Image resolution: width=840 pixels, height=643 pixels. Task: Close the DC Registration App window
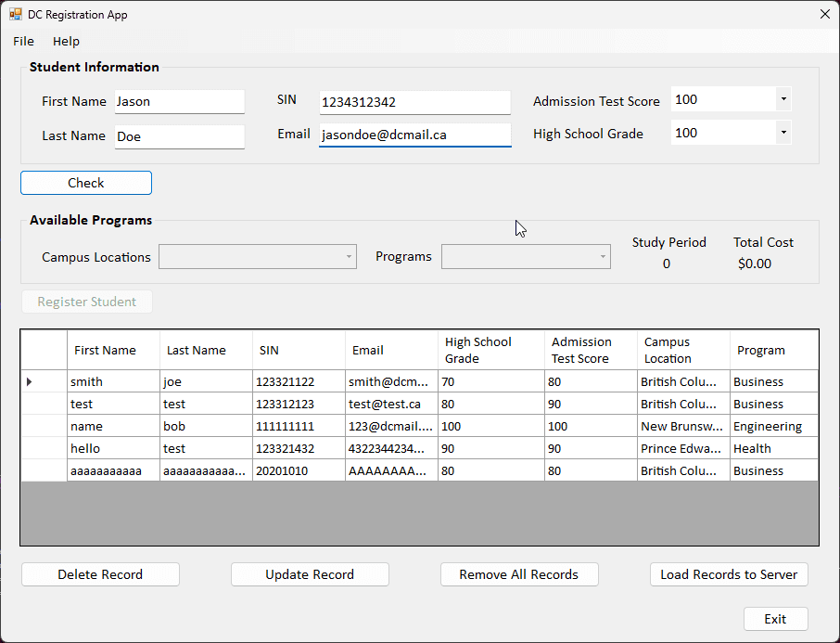point(824,14)
